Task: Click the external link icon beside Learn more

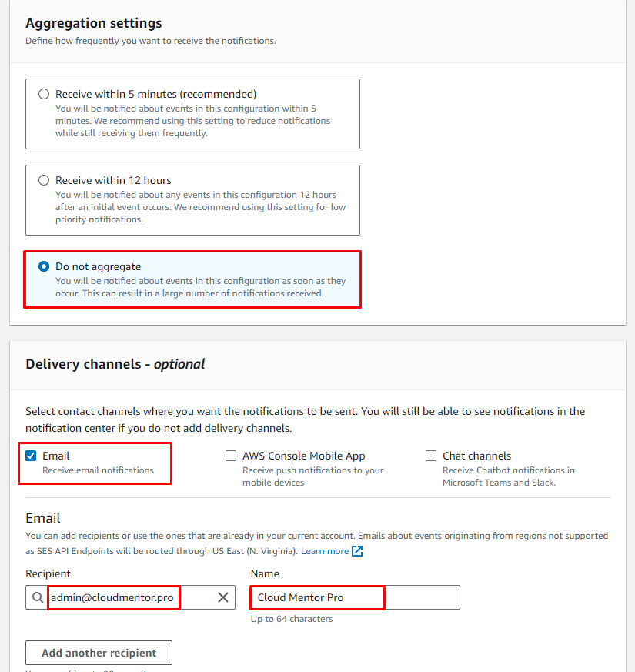Action: (x=357, y=551)
